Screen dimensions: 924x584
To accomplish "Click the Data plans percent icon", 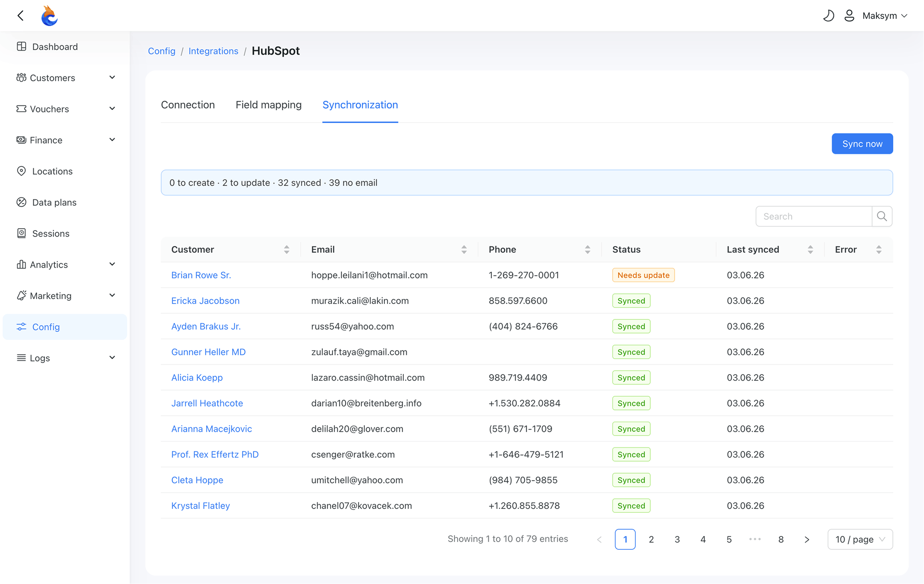I will [x=22, y=202].
